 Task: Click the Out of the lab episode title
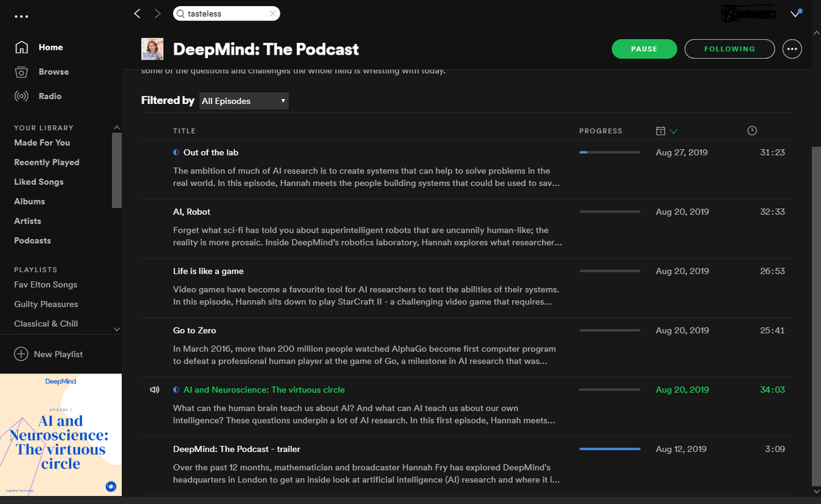coord(211,152)
